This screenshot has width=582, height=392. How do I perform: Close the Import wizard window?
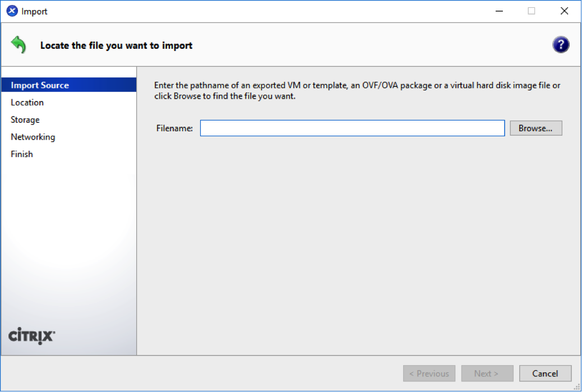(564, 11)
